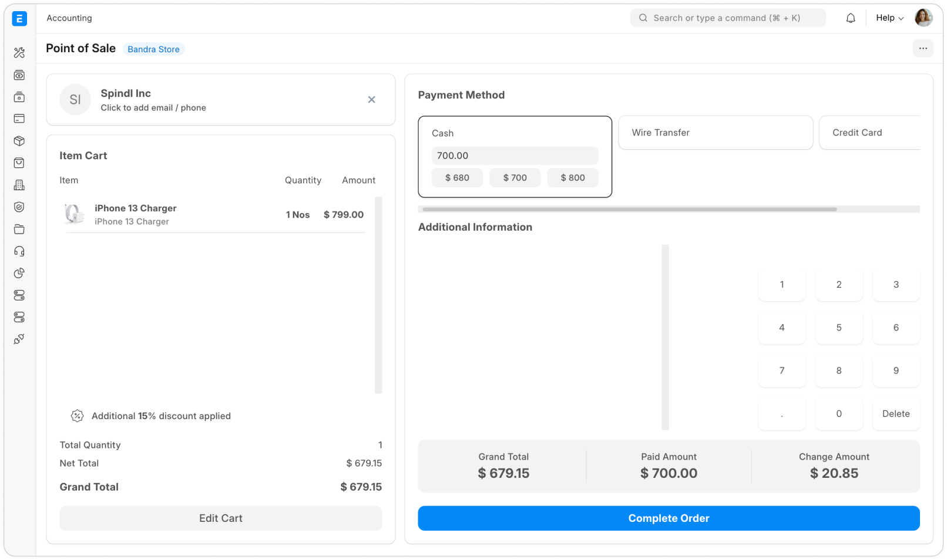Click the Bandra Store label badge

pyautogui.click(x=154, y=49)
